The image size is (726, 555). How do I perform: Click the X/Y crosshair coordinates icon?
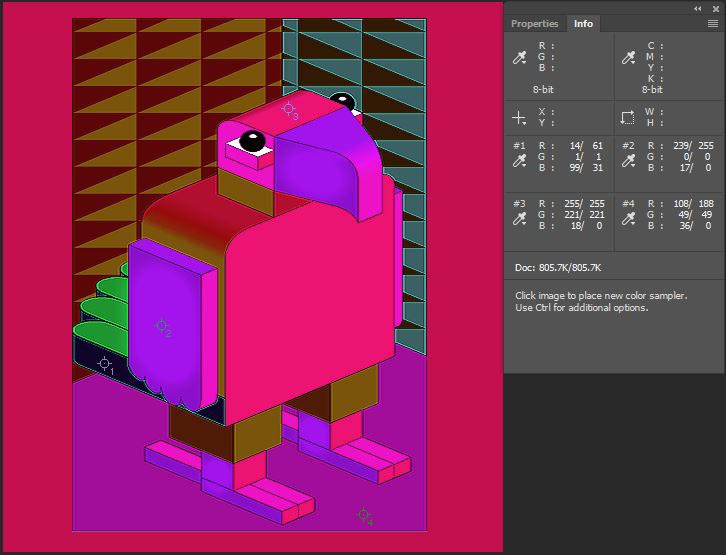point(519,117)
